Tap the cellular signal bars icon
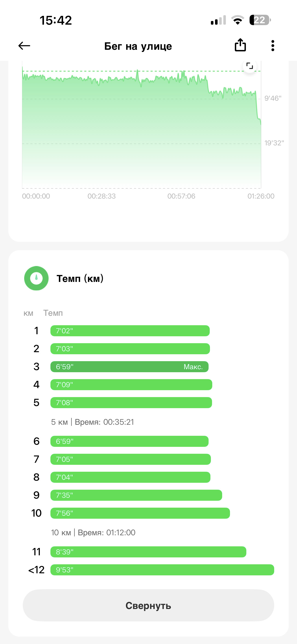 (218, 20)
